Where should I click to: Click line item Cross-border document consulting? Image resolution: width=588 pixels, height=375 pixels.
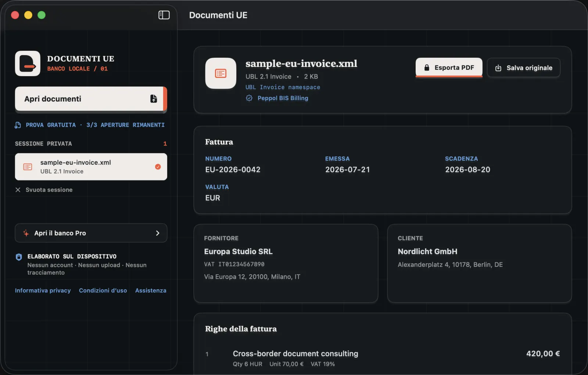click(295, 354)
